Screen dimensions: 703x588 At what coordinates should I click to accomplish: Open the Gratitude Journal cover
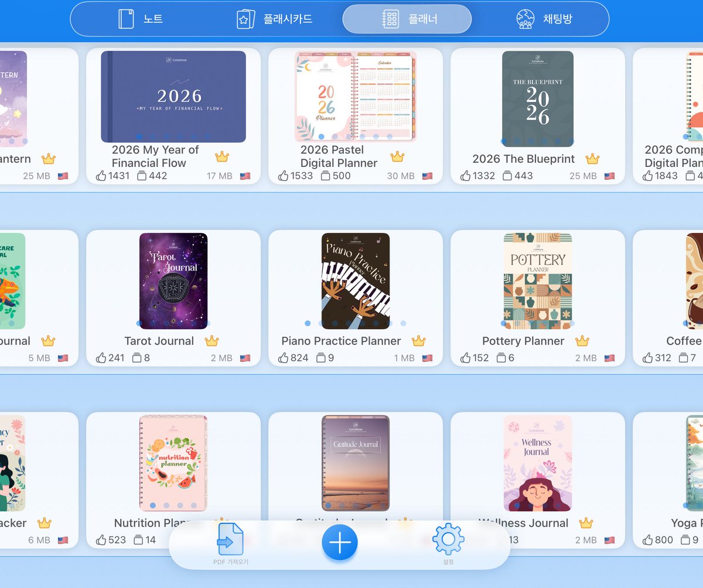356,463
